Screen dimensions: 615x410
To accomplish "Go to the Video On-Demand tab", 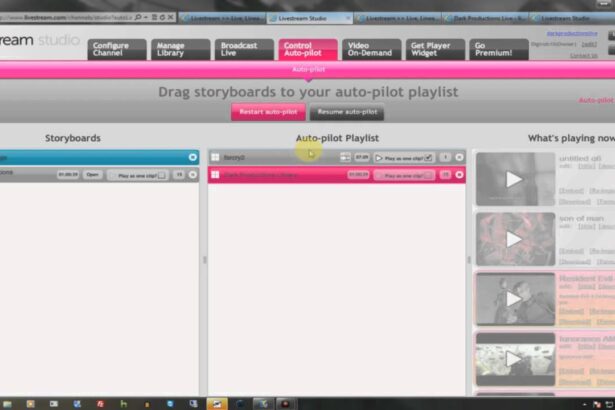I will tap(371, 49).
